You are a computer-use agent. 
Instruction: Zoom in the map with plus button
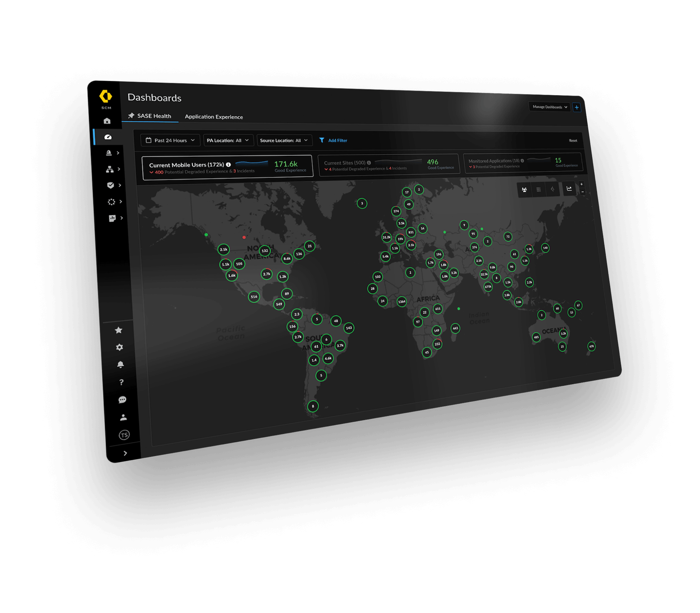[x=581, y=184]
